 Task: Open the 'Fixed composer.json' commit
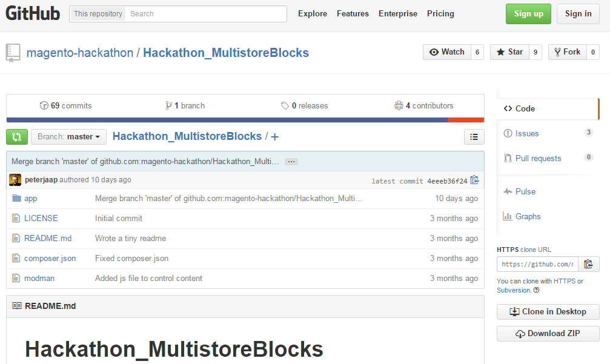click(x=131, y=259)
